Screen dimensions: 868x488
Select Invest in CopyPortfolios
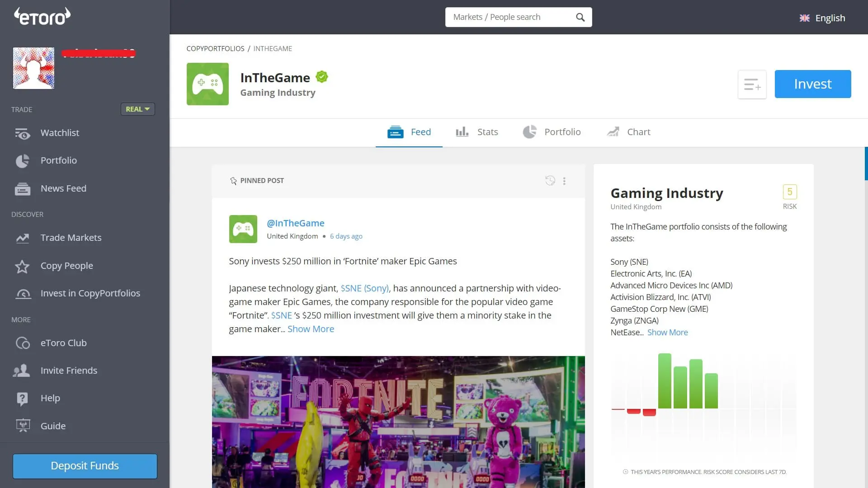pyautogui.click(x=90, y=293)
